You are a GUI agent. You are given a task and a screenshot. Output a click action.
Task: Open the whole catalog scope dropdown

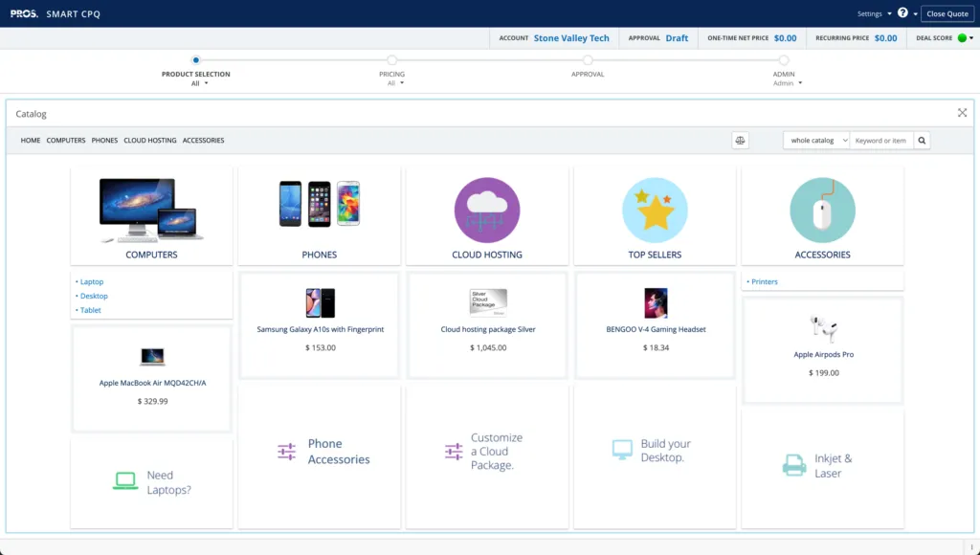pos(816,141)
